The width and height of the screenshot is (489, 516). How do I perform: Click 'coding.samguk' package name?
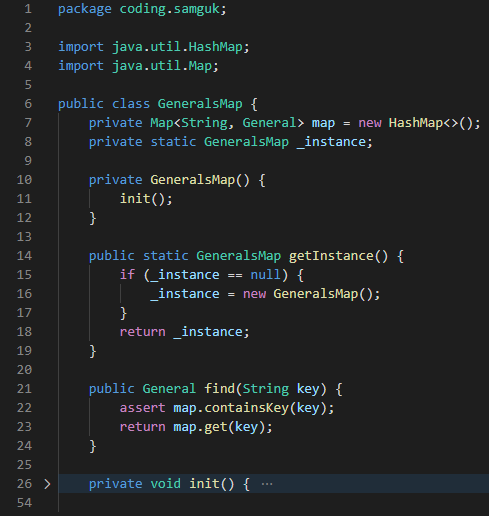click(170, 9)
